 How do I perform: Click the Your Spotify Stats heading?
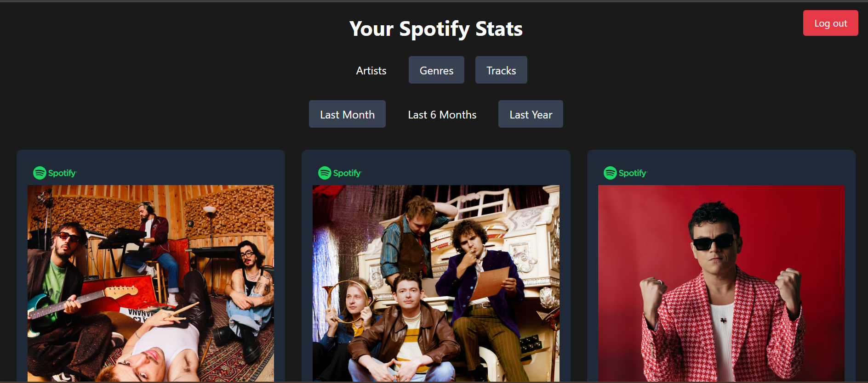pos(436,28)
